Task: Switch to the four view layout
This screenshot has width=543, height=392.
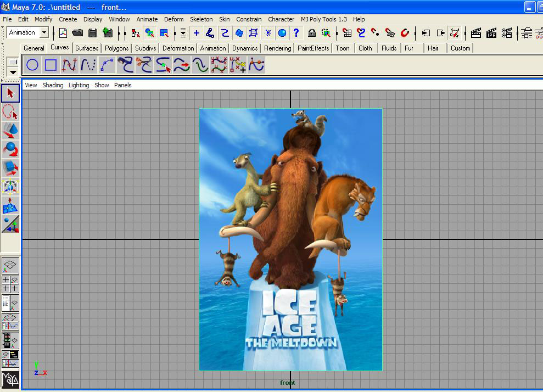Action: (x=10, y=284)
